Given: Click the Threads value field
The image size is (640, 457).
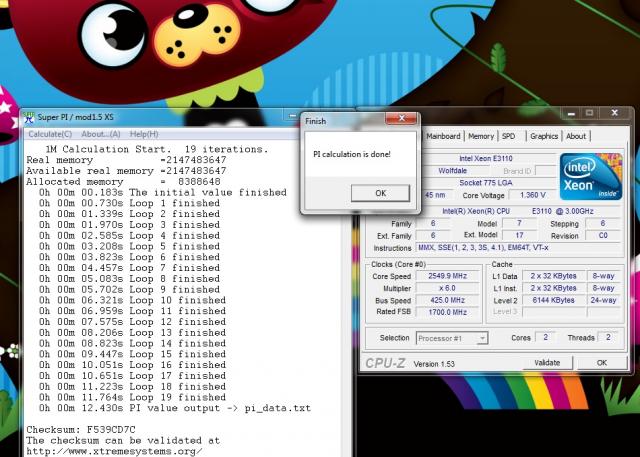Looking at the screenshot, I should tap(608, 337).
